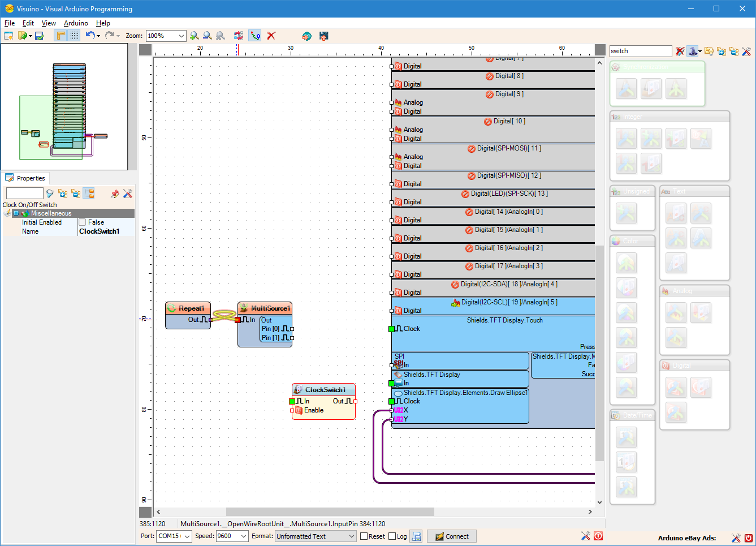Enable the Initial Enabled checkbox for ClockSwitch1
Screen dimensions: 756x546
(x=82, y=222)
